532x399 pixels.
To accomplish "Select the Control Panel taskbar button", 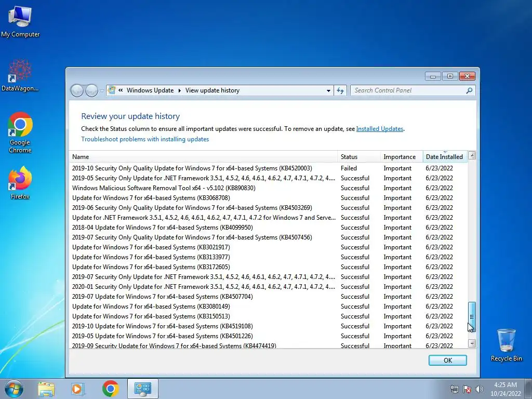I will (143, 389).
